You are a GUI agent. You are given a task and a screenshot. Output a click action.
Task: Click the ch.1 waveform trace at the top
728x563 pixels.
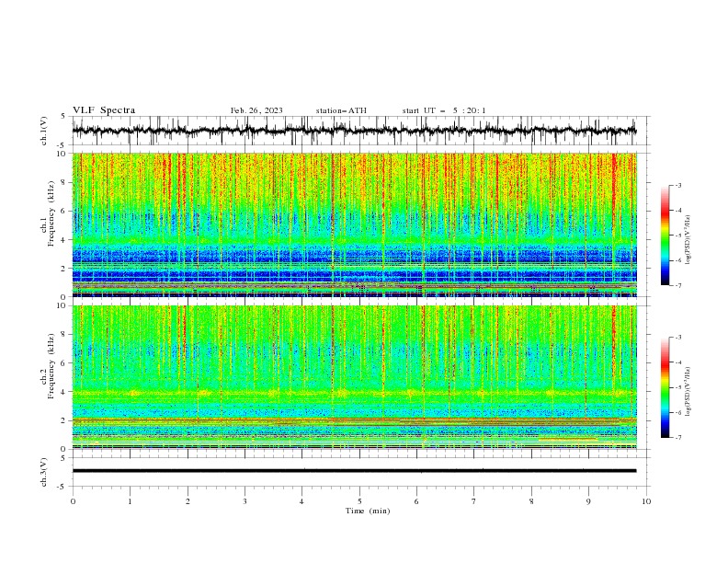[x=354, y=131]
